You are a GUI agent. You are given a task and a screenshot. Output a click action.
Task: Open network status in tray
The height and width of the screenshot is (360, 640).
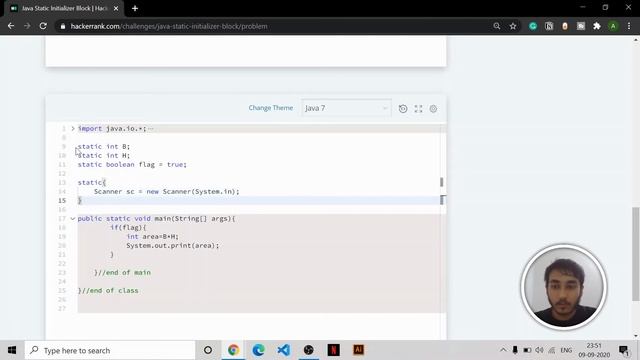pos(552,350)
